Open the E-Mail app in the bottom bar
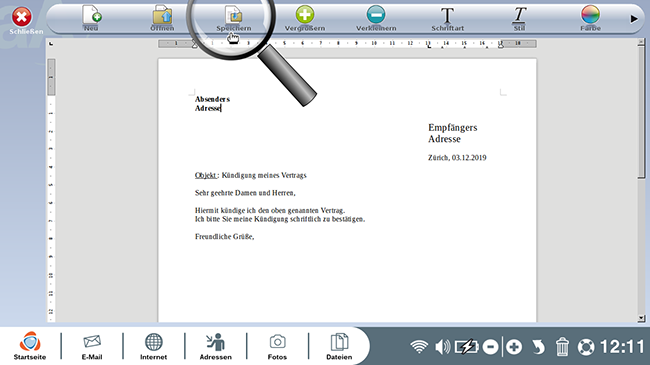 pyautogui.click(x=92, y=346)
